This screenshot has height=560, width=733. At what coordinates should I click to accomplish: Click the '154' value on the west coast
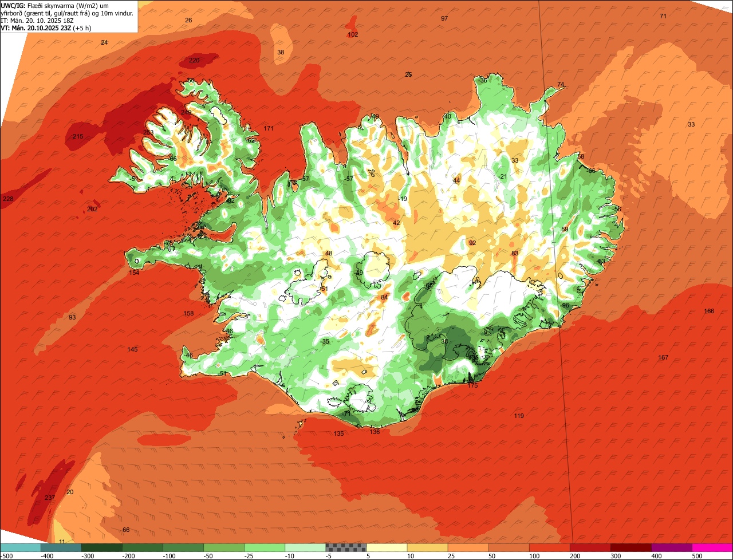(x=134, y=273)
